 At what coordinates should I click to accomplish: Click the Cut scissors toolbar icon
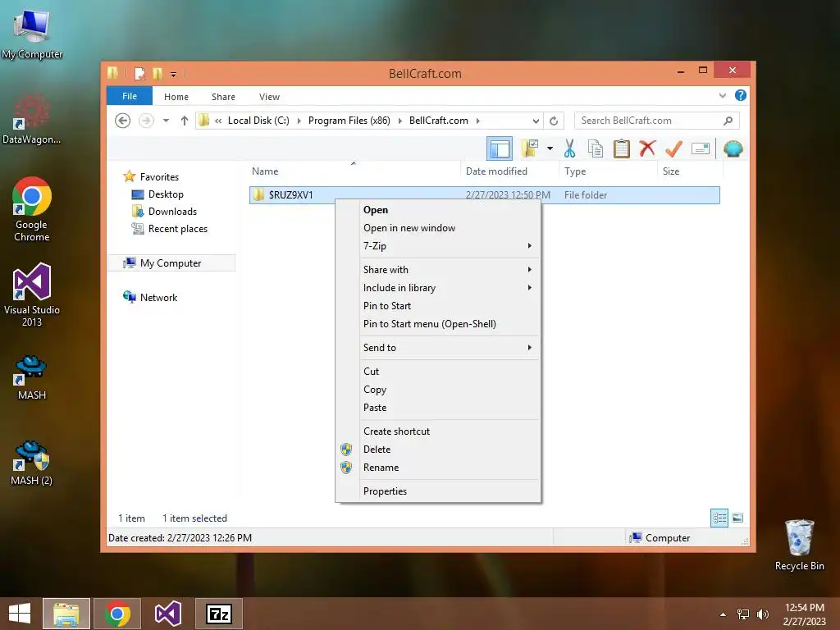(569, 148)
